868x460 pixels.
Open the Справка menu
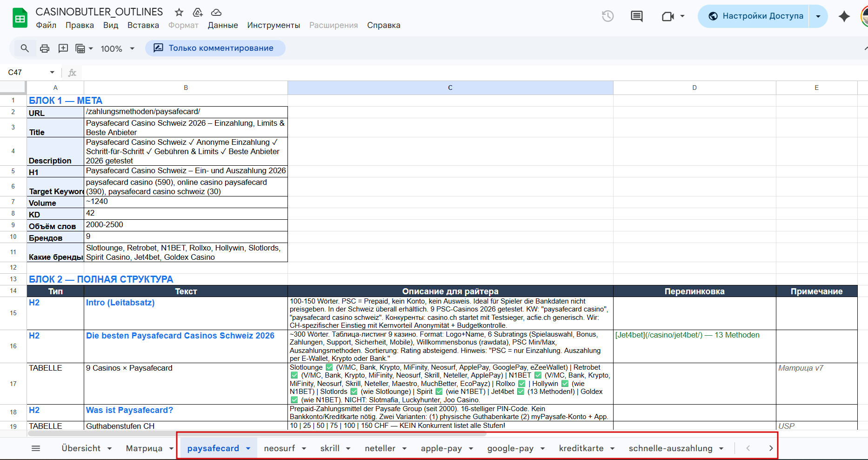pos(384,25)
